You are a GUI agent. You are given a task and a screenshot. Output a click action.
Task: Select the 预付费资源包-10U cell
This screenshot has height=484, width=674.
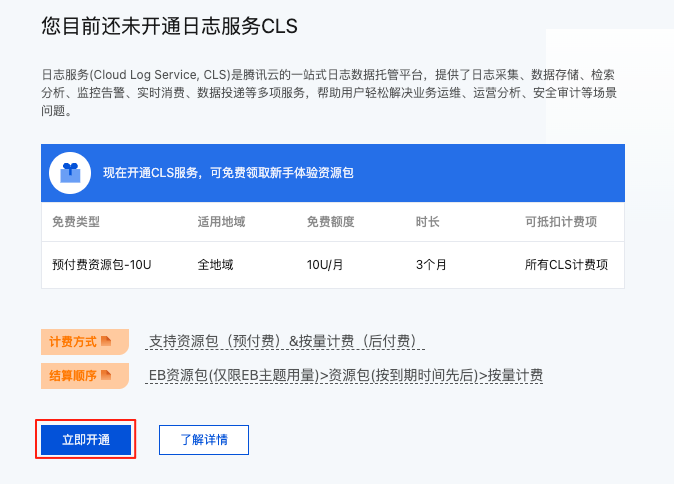coord(101,265)
